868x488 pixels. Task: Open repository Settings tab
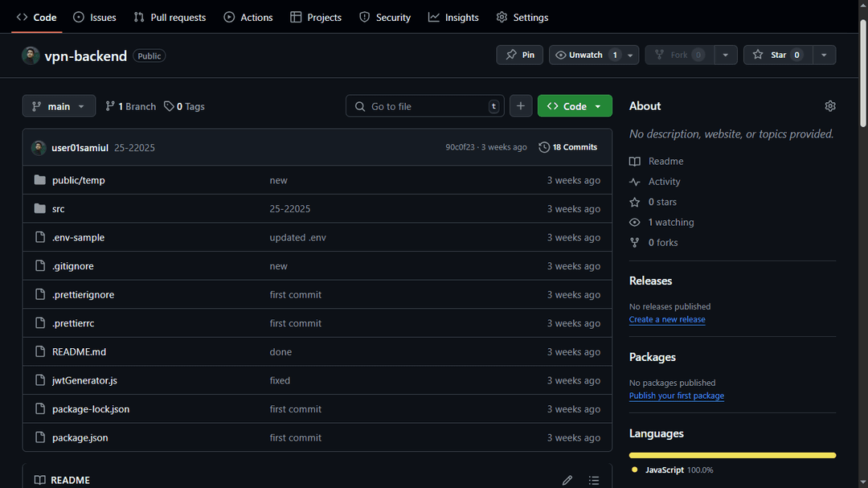coord(522,17)
